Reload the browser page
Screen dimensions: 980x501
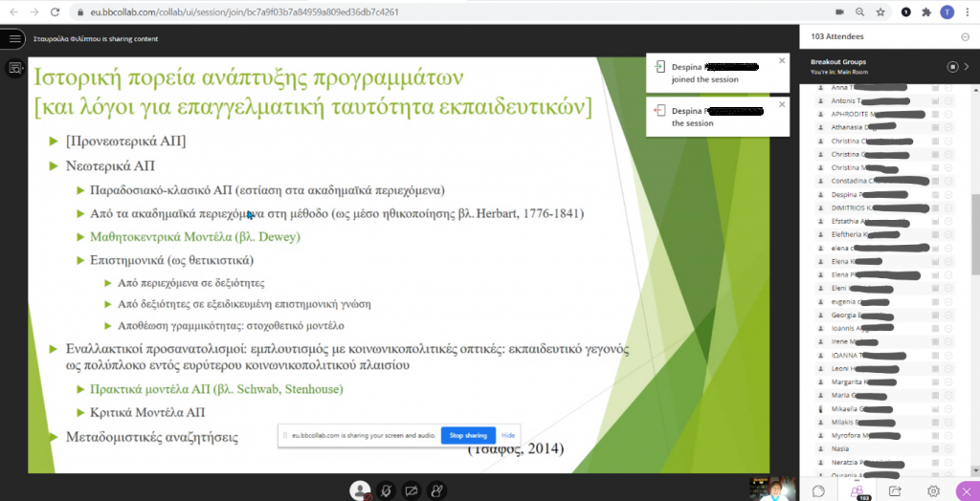[55, 11]
